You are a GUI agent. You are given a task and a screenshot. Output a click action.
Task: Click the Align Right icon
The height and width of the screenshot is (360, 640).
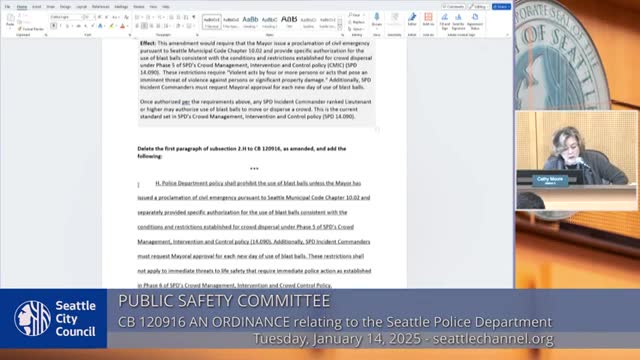(x=151, y=26)
